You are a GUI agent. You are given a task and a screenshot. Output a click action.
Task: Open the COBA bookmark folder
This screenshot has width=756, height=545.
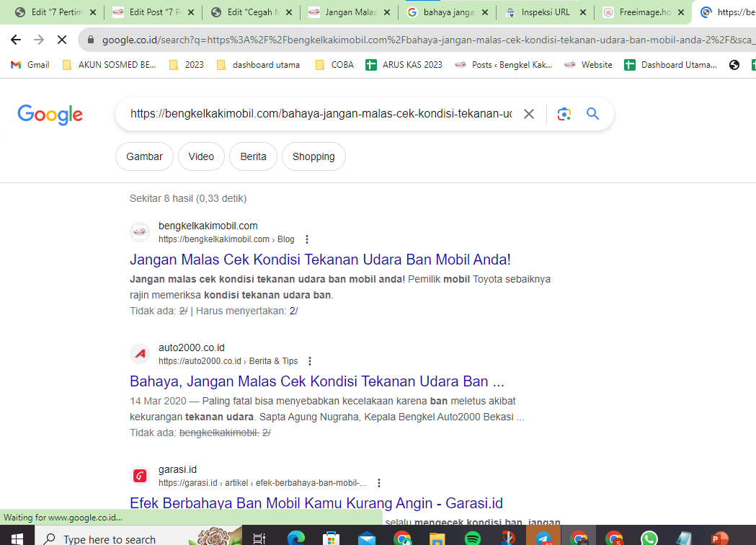(x=334, y=65)
